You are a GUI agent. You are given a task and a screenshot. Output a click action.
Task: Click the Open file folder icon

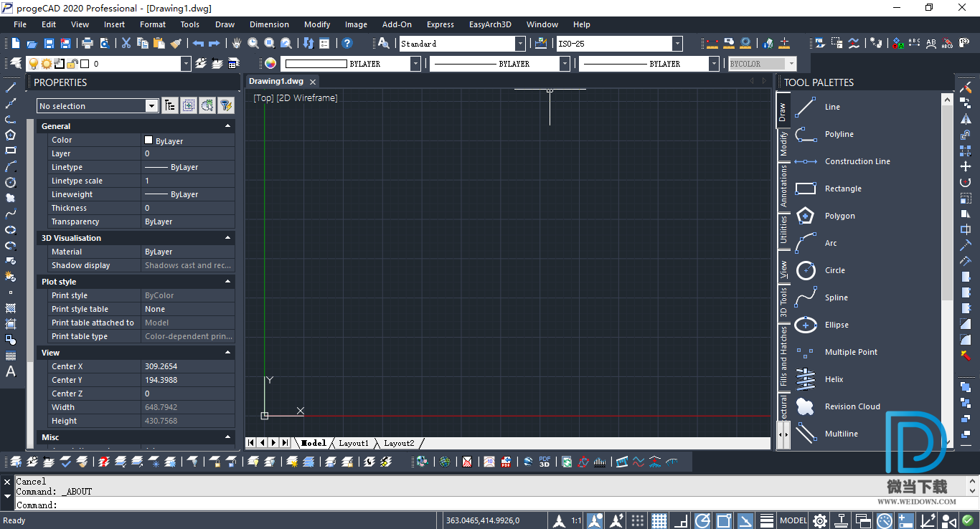[x=33, y=43]
